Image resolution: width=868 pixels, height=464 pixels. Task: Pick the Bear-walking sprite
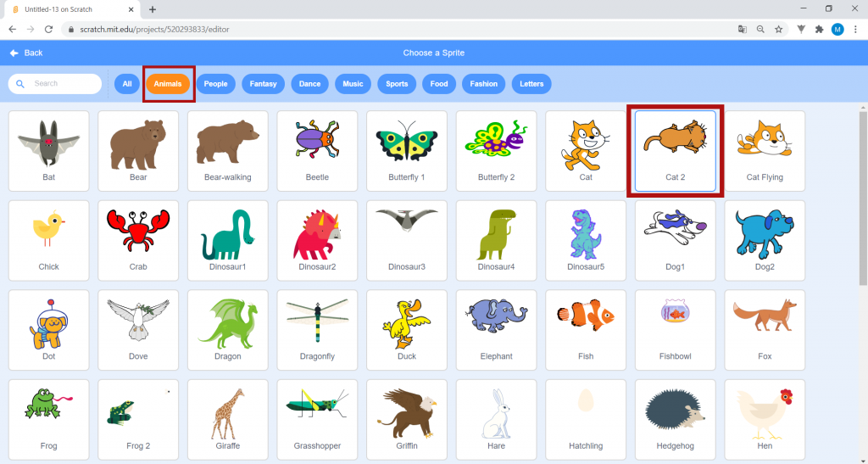[x=227, y=151]
